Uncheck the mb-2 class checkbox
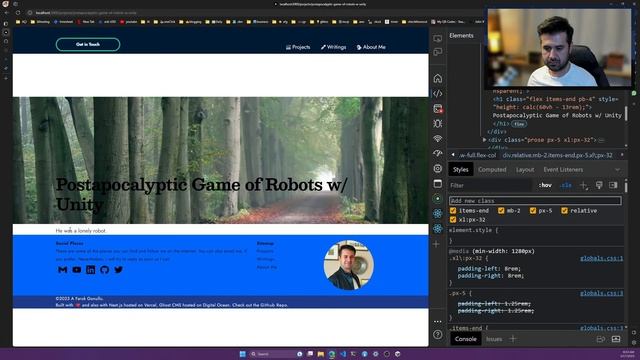640x360 pixels. [501, 211]
